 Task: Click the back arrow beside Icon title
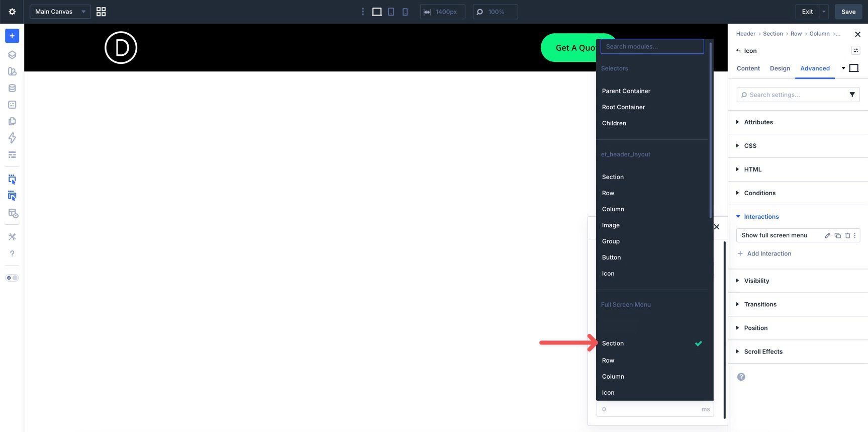[x=738, y=51]
